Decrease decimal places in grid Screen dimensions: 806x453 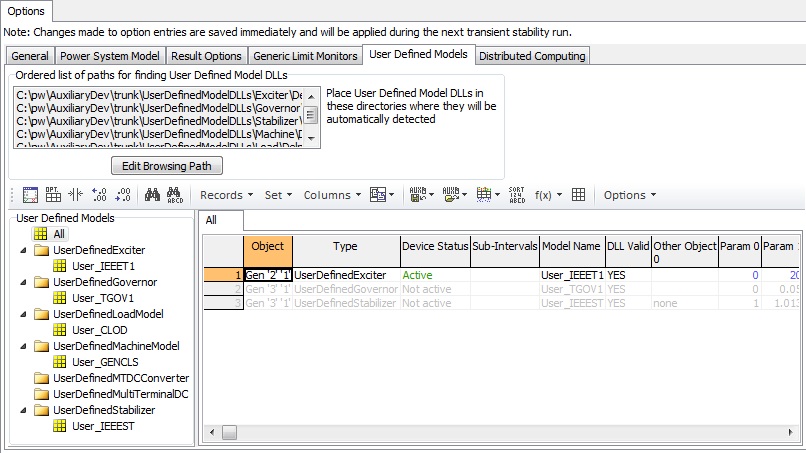pos(123,195)
